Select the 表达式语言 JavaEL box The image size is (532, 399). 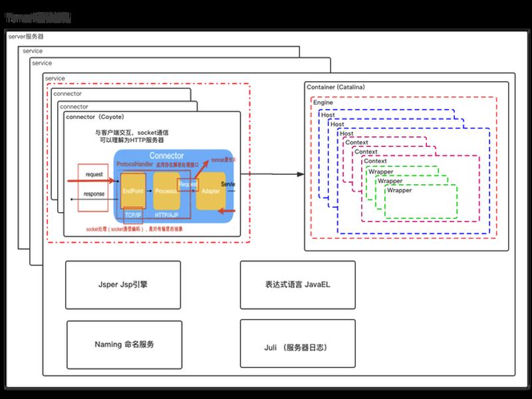pyautogui.click(x=297, y=285)
